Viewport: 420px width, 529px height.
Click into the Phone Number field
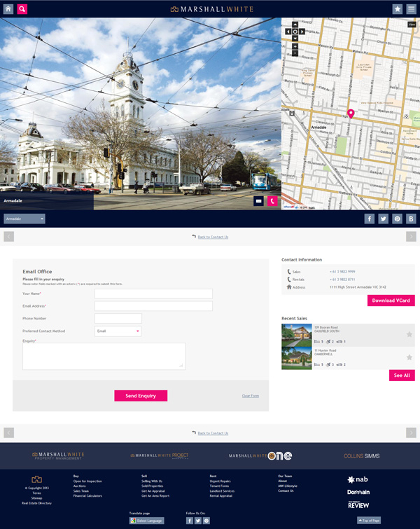pos(118,319)
